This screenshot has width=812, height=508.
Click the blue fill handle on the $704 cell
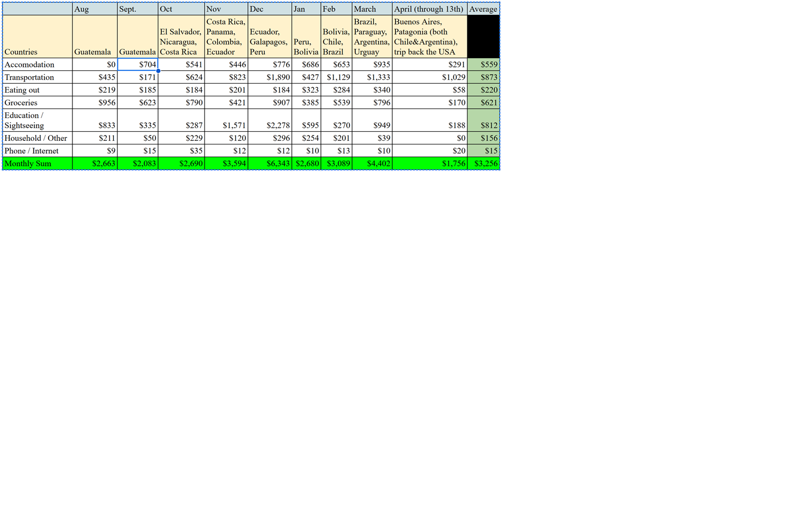coord(158,71)
